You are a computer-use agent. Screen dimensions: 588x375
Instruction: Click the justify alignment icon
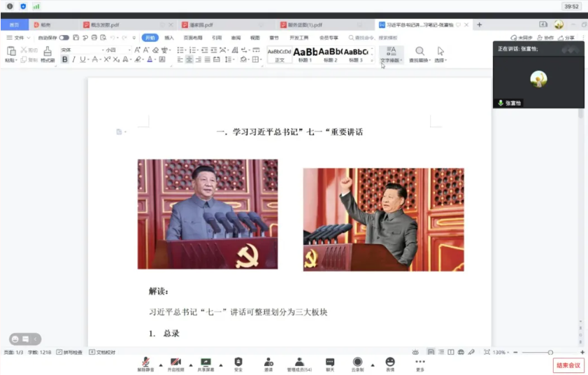(207, 59)
